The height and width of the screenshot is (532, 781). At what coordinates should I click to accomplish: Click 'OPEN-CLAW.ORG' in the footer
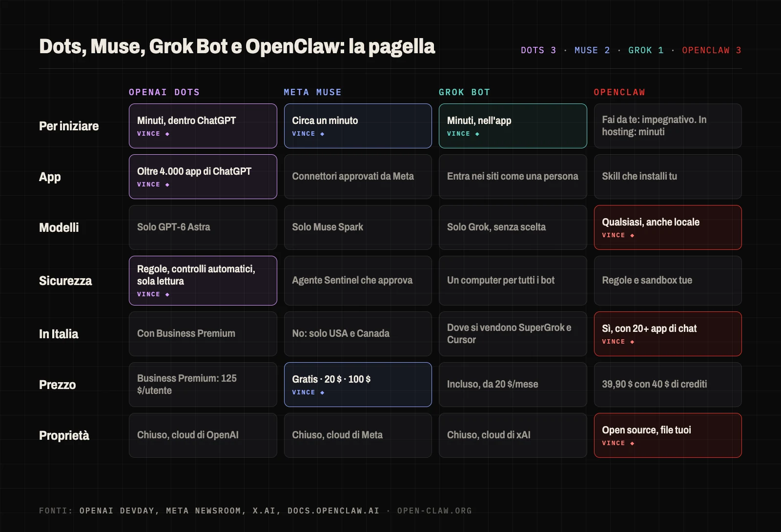click(434, 511)
